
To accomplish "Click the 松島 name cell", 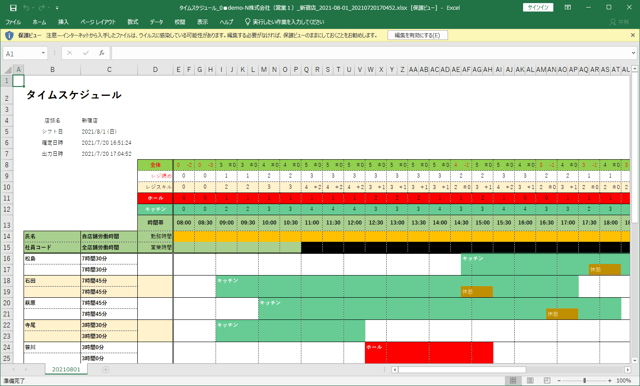I will click(52, 259).
